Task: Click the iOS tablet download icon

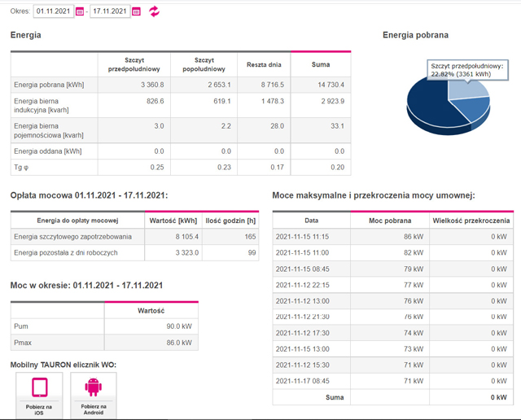Action: click(39, 387)
